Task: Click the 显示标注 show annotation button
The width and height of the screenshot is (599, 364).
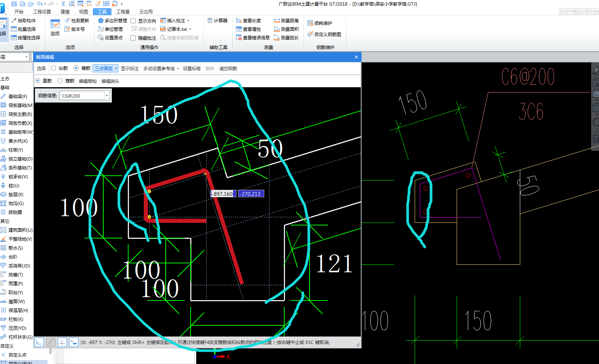Action: [130, 68]
